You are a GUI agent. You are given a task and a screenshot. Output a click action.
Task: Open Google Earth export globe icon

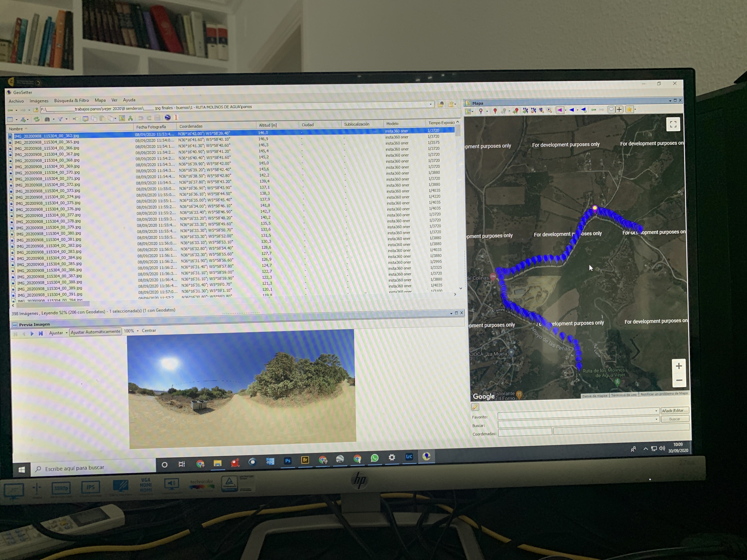167,117
